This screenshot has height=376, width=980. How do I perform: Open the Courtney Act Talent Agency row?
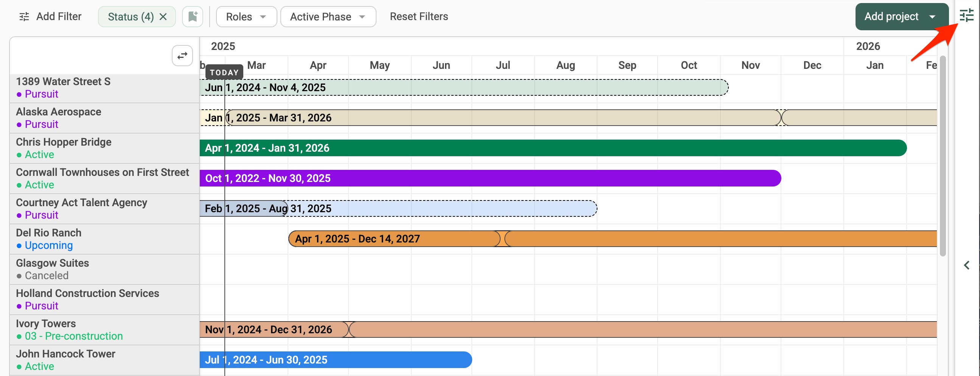pos(104,209)
